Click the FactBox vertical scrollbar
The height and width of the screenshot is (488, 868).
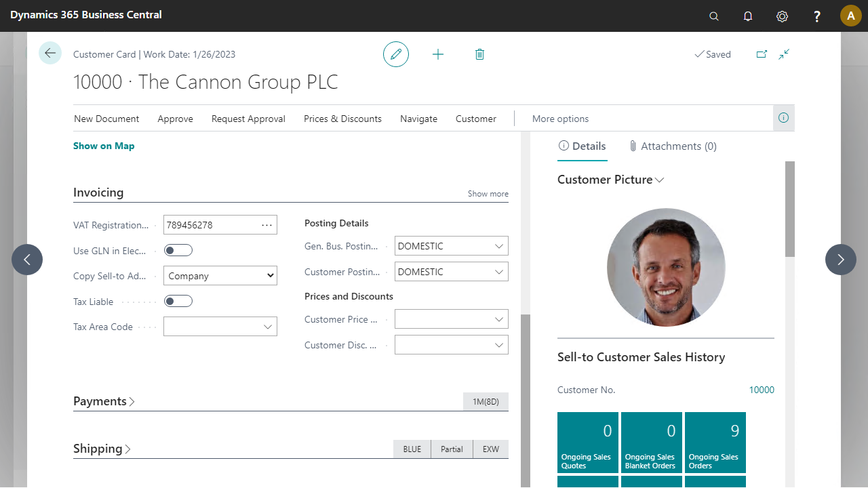coord(790,209)
